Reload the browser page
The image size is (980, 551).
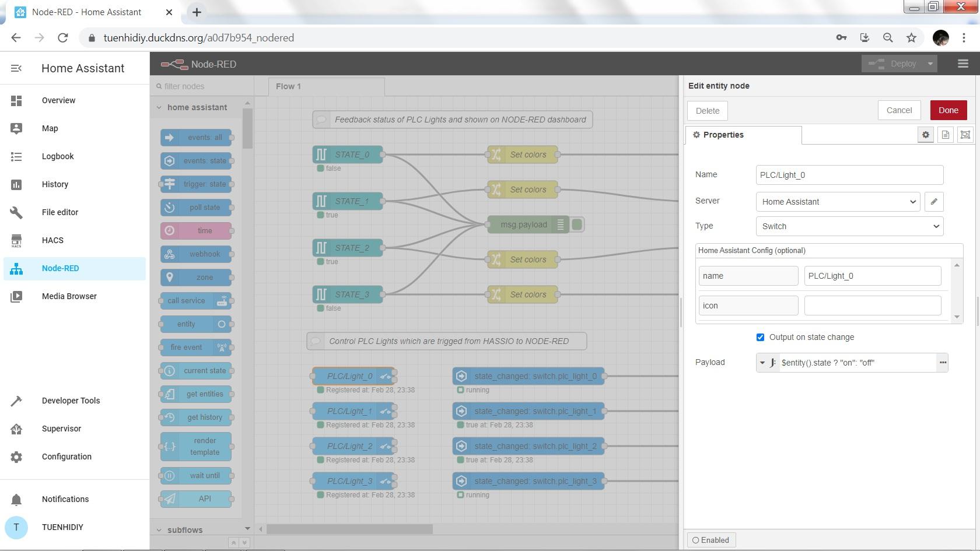(x=63, y=38)
